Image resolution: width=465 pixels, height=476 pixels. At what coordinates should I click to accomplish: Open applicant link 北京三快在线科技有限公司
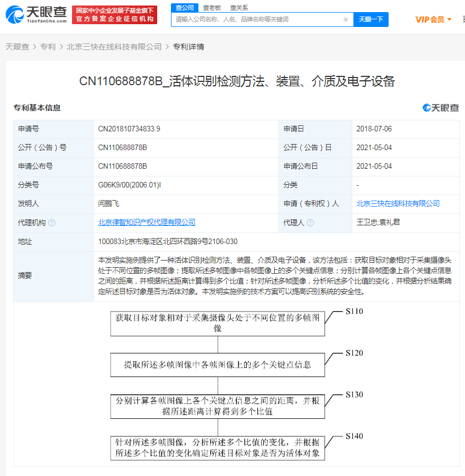pos(398,203)
